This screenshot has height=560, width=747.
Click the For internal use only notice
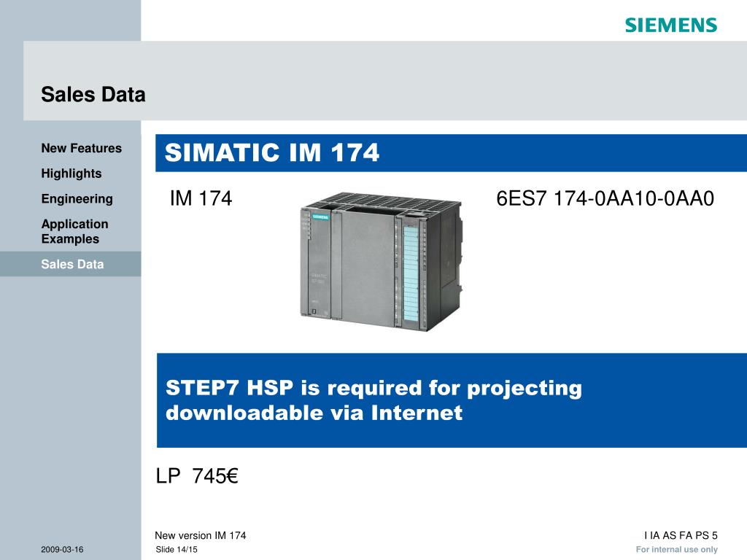pos(676,550)
